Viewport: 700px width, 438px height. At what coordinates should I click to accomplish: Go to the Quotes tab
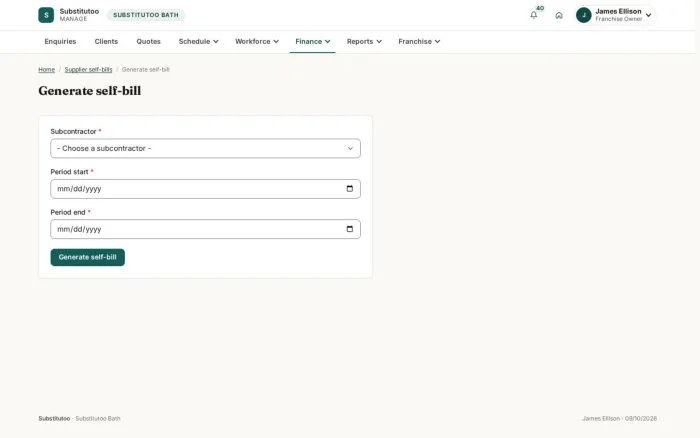tap(149, 42)
